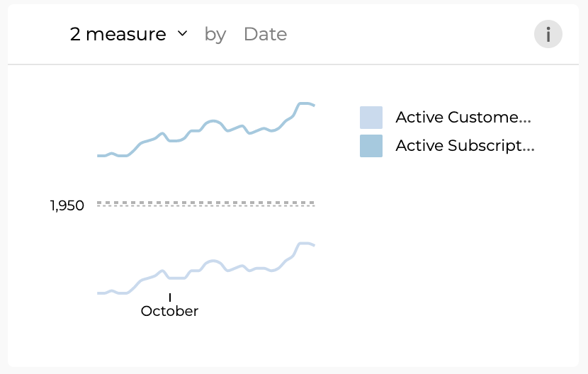Click the left end of dashed line
The height and width of the screenshot is (374, 588).
pyautogui.click(x=99, y=204)
